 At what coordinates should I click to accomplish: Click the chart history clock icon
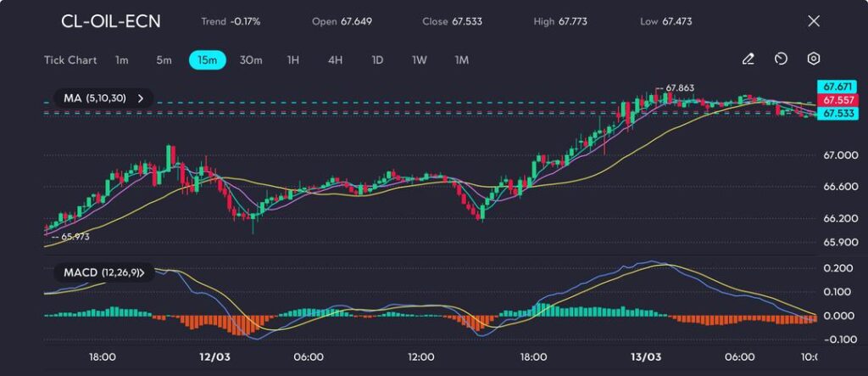[781, 59]
